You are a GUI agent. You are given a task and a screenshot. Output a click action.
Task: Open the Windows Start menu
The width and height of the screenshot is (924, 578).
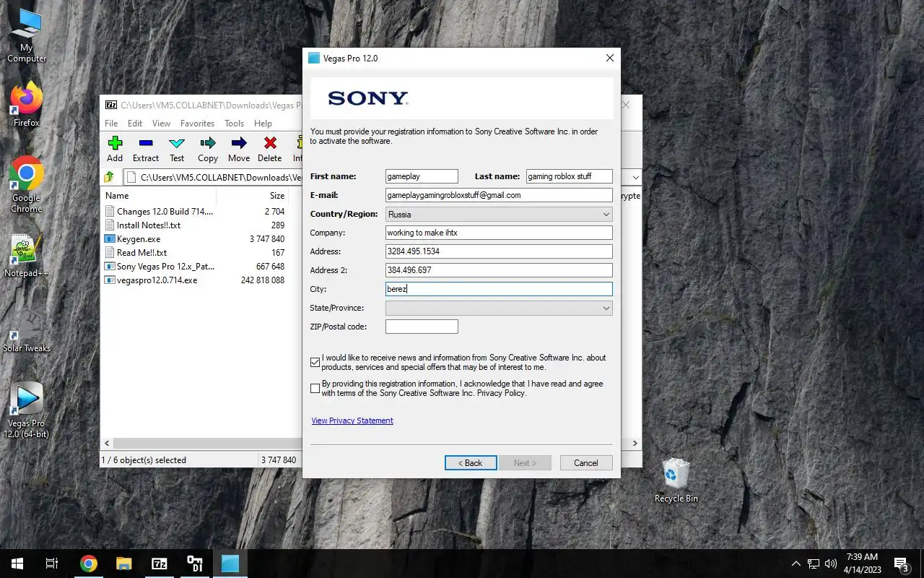pyautogui.click(x=17, y=564)
